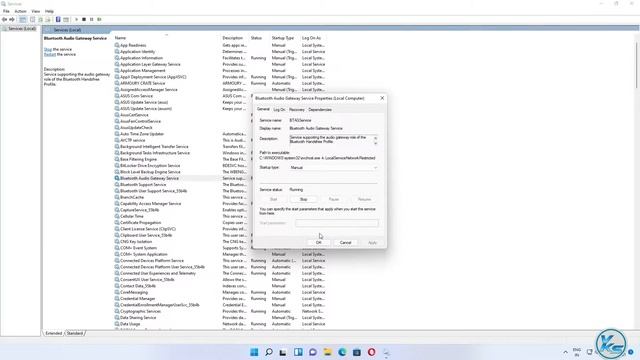This screenshot has width=640, height=360.
Task: Select the General tab in the properties dialog
Action: click(263, 109)
